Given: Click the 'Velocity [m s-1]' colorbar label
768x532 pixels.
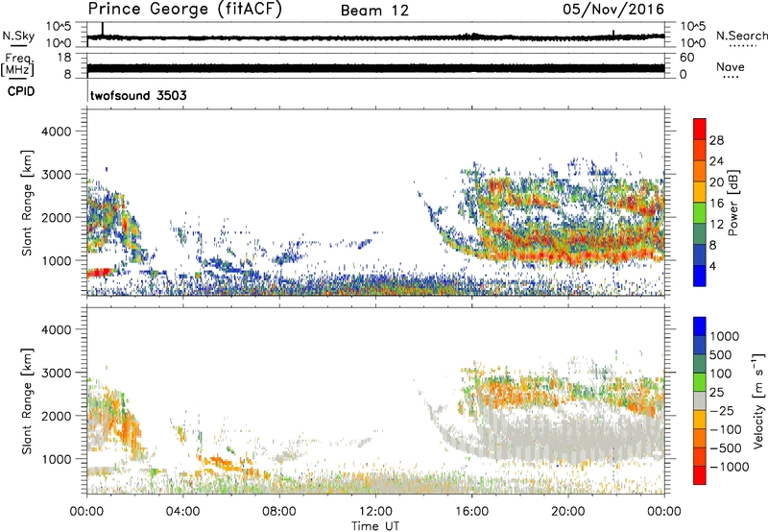Looking at the screenshot, I should (758, 400).
